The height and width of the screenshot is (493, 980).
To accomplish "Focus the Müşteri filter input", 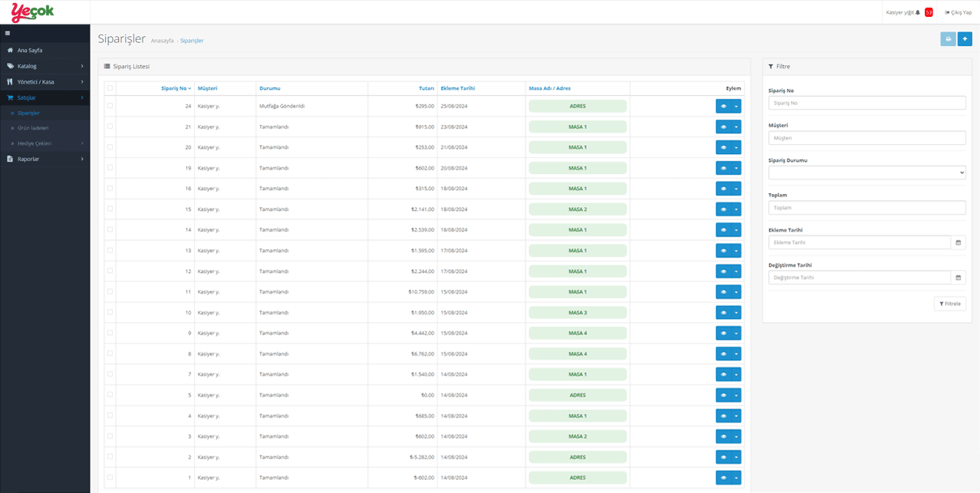I will [867, 138].
